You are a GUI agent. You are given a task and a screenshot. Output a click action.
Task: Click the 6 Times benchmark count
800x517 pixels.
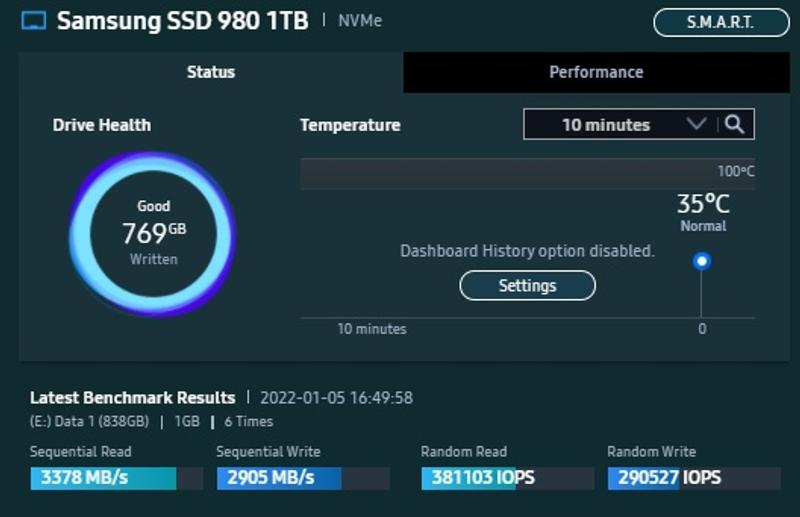248,422
